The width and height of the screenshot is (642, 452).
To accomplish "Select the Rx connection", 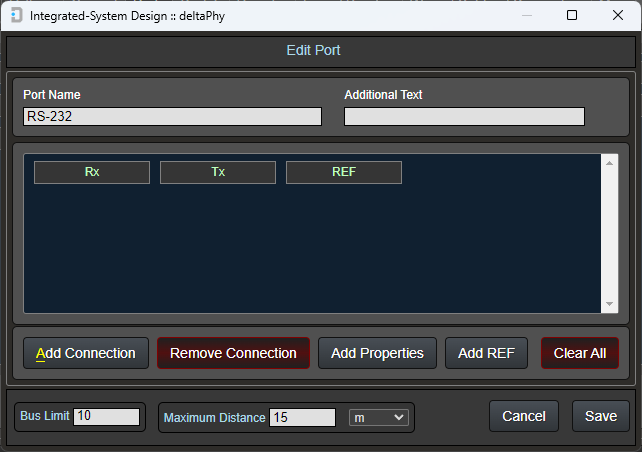I will pos(92,172).
